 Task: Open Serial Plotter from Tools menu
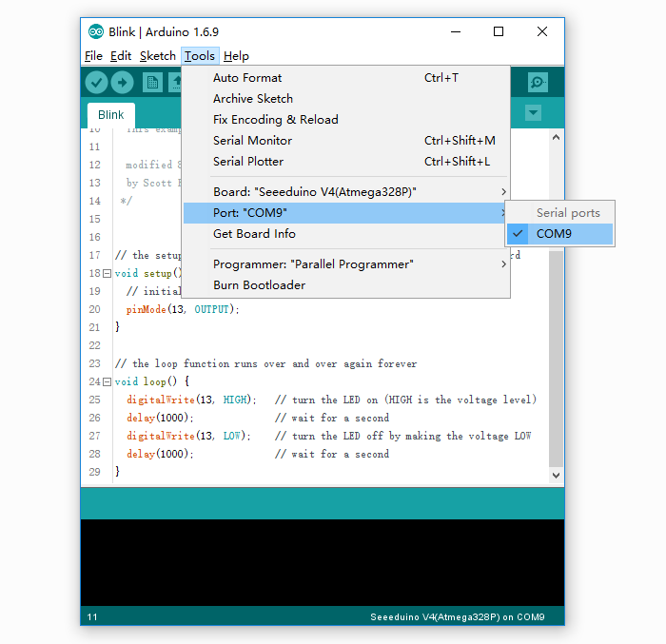coord(345,162)
